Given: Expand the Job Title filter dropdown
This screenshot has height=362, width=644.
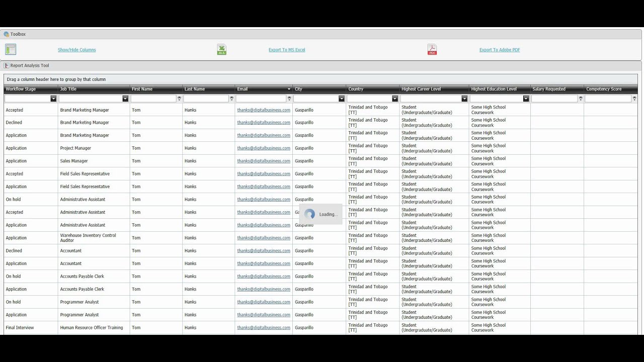Looking at the screenshot, I should pyautogui.click(x=125, y=99).
